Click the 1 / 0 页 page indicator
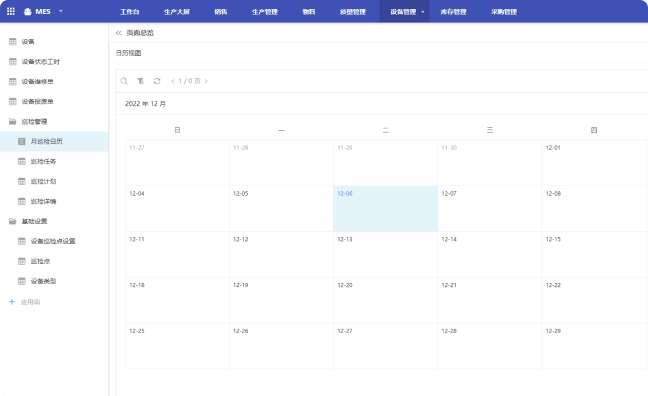This screenshot has width=648, height=396. (x=189, y=81)
